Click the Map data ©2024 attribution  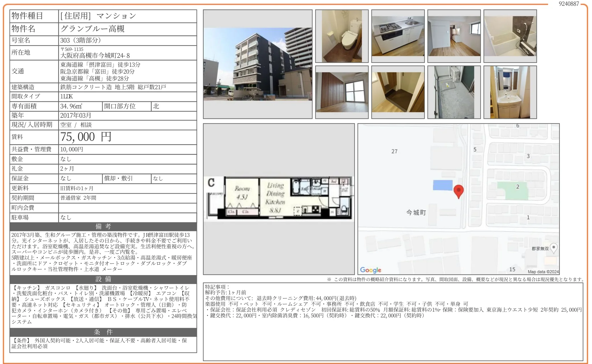tap(543, 272)
